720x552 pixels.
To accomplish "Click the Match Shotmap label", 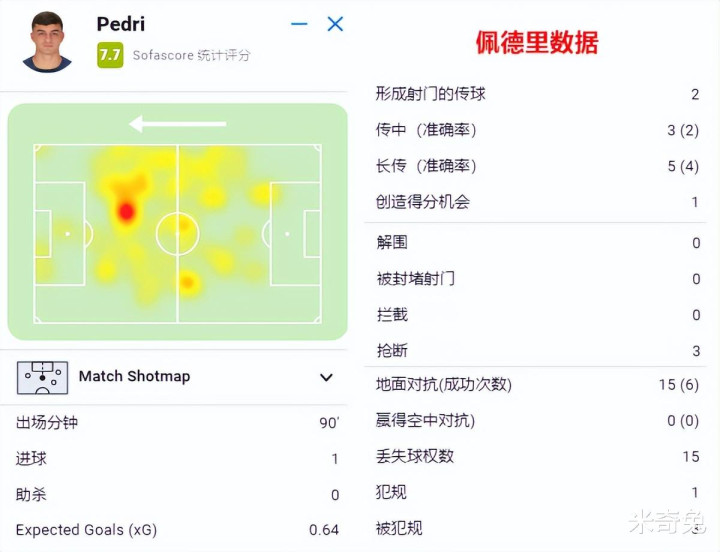I will 135,376.
